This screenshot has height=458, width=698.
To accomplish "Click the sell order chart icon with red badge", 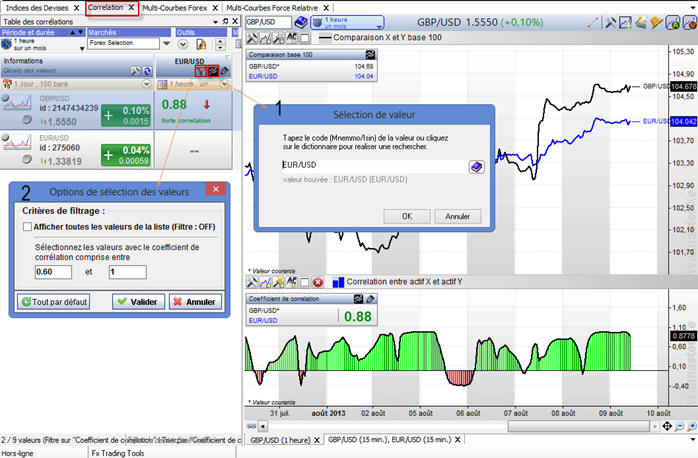I will [689, 22].
